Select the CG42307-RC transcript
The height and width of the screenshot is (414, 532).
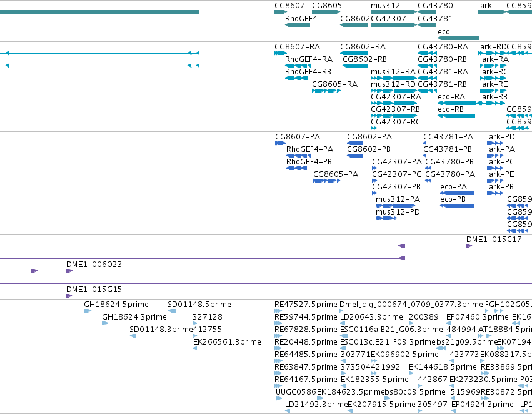point(374,128)
